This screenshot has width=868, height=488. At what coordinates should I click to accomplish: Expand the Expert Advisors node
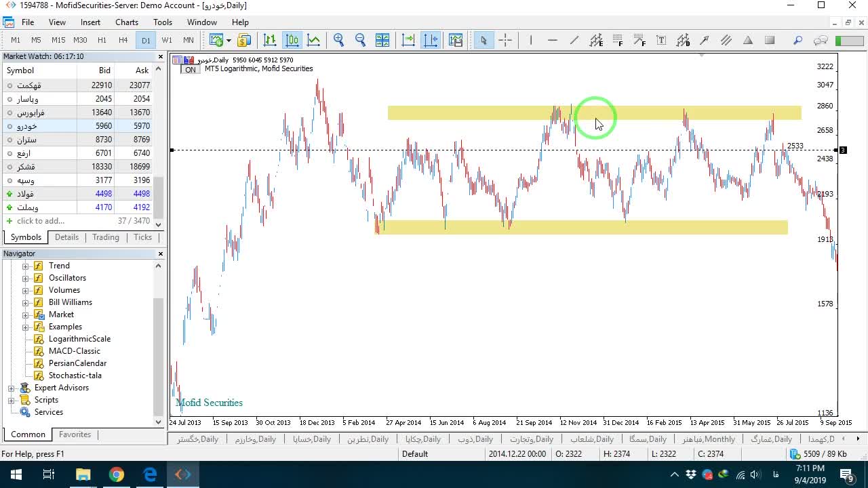point(11,388)
